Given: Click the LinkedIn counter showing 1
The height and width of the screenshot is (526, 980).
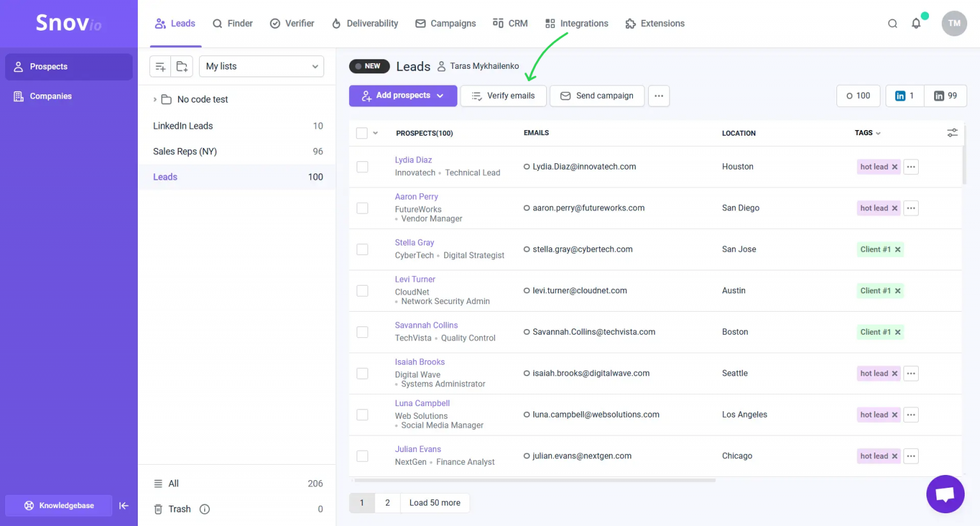Looking at the screenshot, I should point(905,96).
